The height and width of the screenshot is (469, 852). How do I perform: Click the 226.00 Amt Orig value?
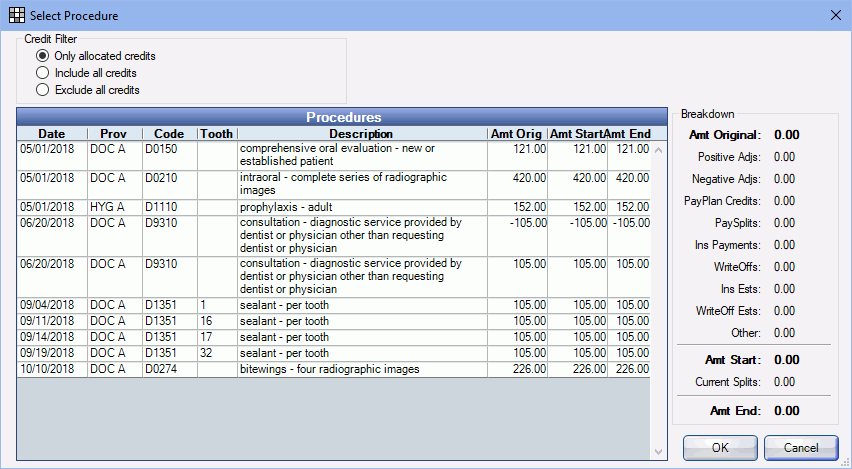click(529, 369)
